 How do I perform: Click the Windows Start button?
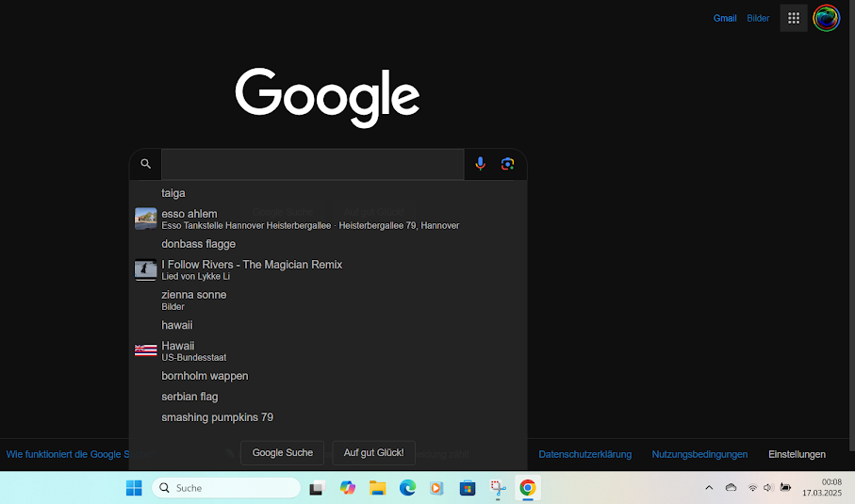134,488
